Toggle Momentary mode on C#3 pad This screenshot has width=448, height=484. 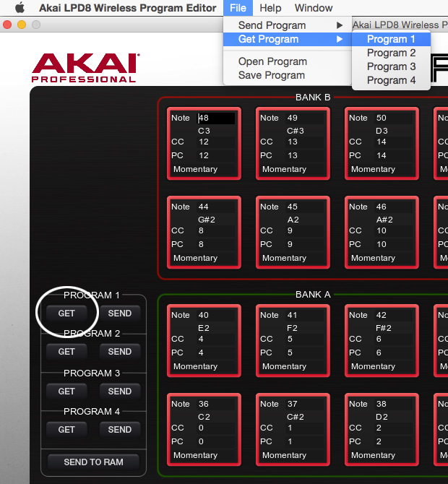click(x=293, y=169)
